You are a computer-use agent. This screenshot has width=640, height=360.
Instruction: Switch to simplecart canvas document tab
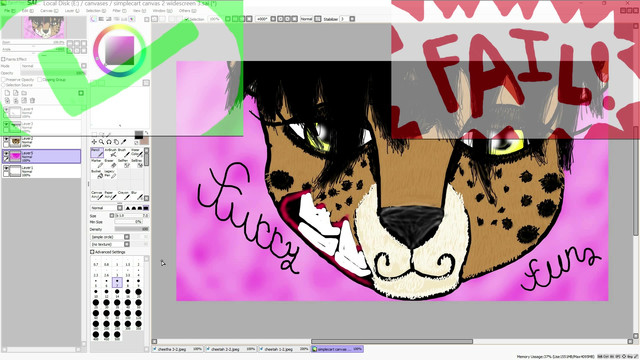click(337, 349)
